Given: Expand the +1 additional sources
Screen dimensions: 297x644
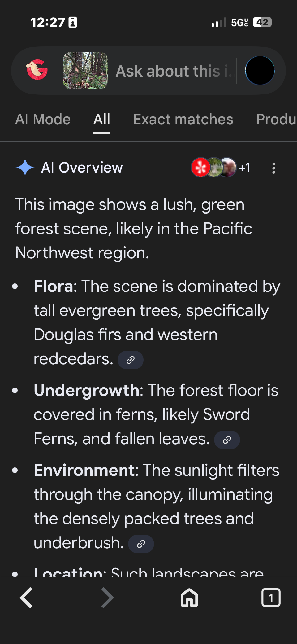Looking at the screenshot, I should point(245,167).
